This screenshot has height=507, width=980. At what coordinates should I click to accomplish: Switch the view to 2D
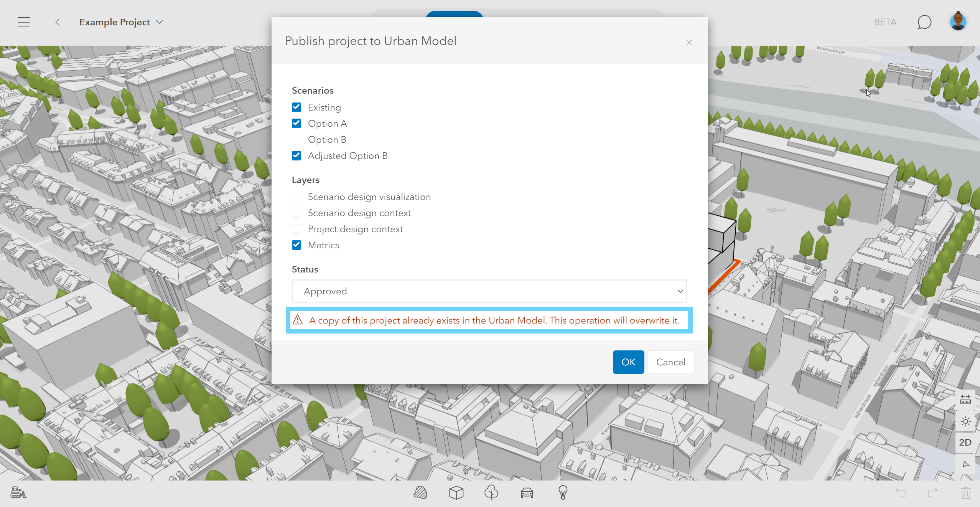coord(965,443)
